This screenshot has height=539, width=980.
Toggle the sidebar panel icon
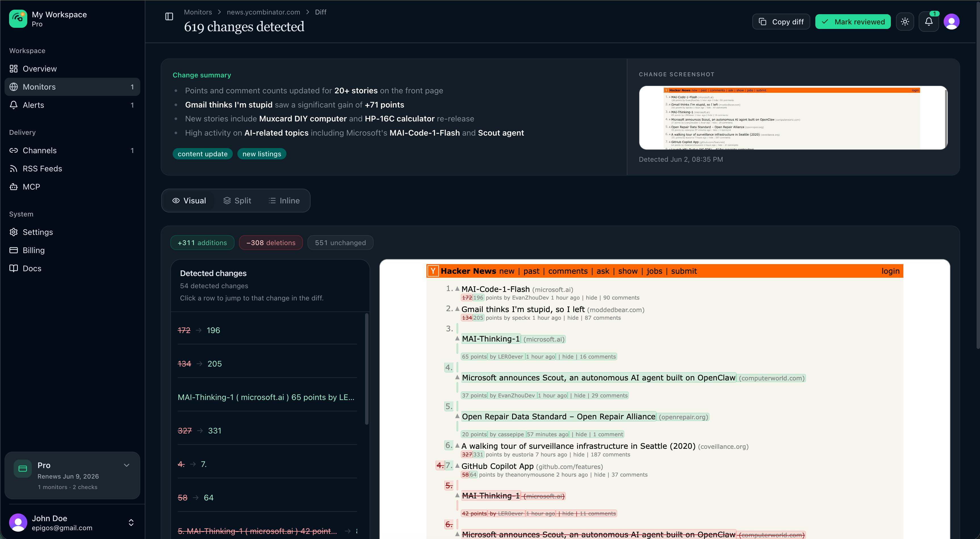point(169,16)
